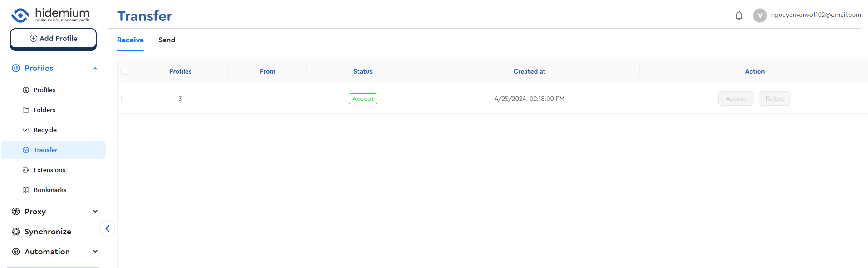
Task: Click the Folders icon in sidebar
Action: [26, 110]
